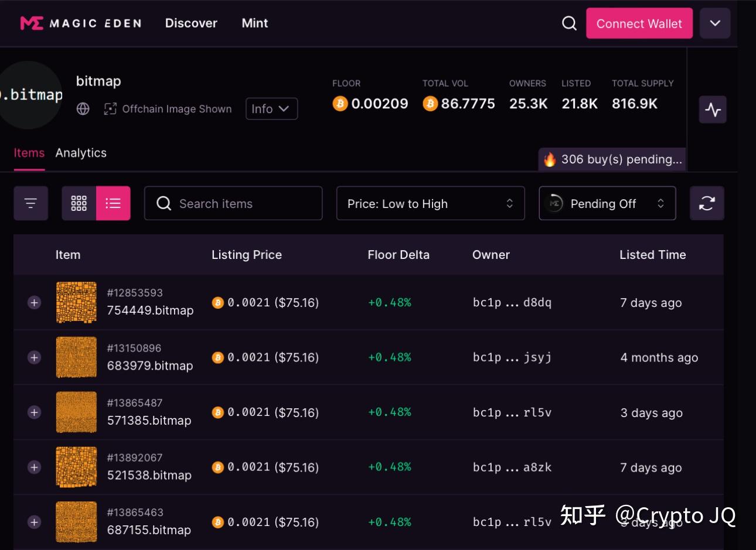Viewport: 756px width, 550px height.
Task: Click inscription number #13150896
Action: coord(134,348)
